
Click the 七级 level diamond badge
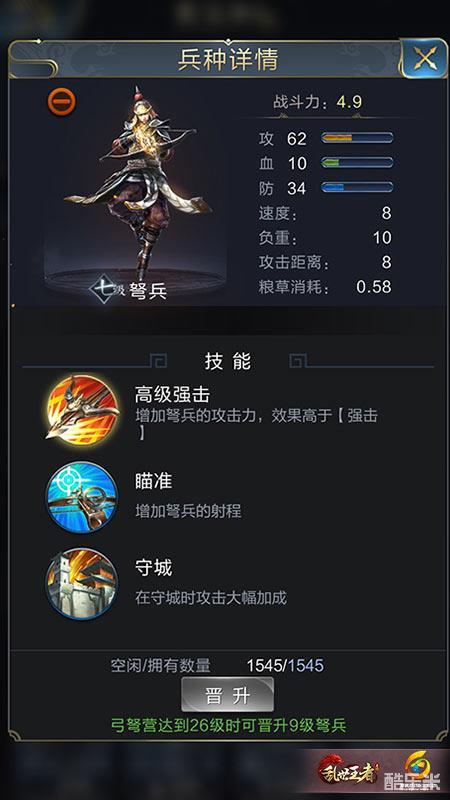[x=104, y=290]
